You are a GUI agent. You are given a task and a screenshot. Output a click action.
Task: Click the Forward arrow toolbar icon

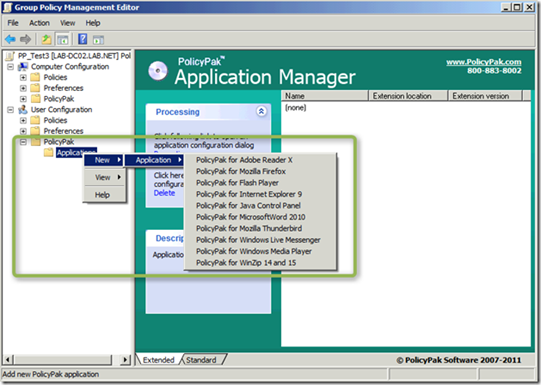(25, 39)
